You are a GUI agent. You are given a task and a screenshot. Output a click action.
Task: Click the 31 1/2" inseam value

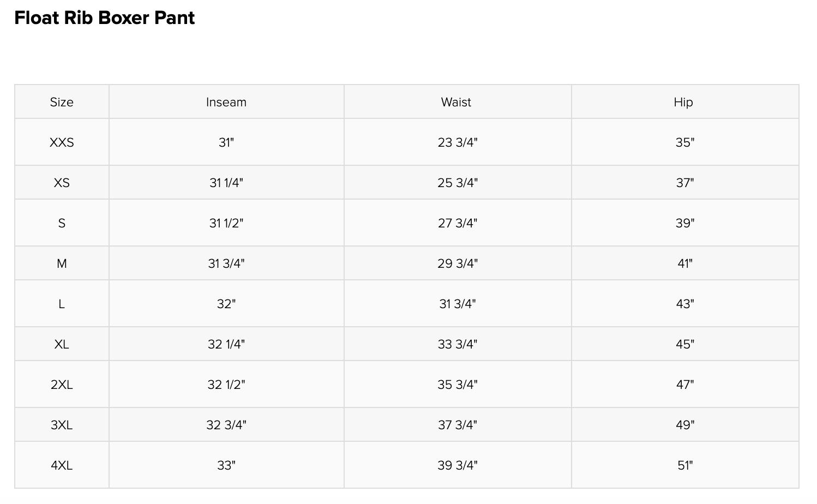(x=226, y=223)
